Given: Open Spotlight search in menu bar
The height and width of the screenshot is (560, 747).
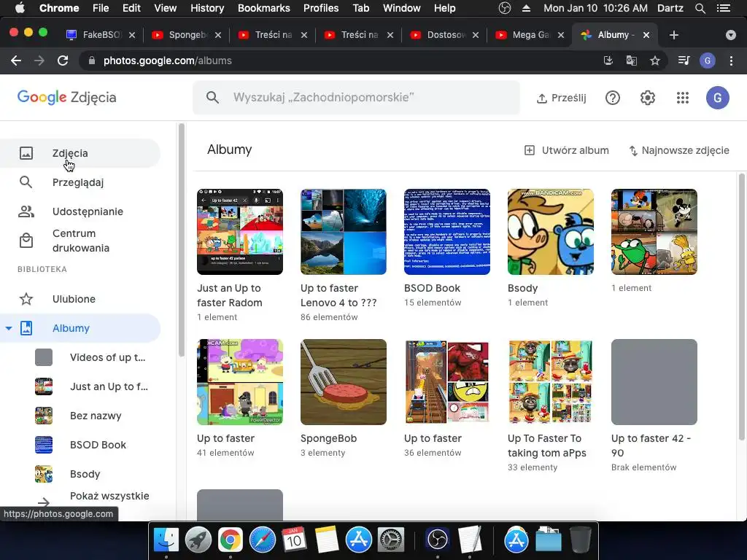Looking at the screenshot, I should [700, 8].
